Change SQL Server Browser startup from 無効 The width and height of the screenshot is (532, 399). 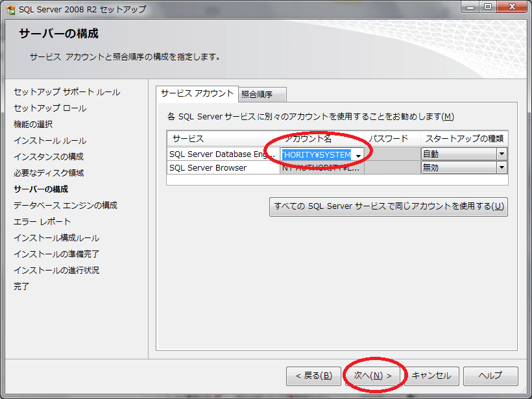[503, 169]
